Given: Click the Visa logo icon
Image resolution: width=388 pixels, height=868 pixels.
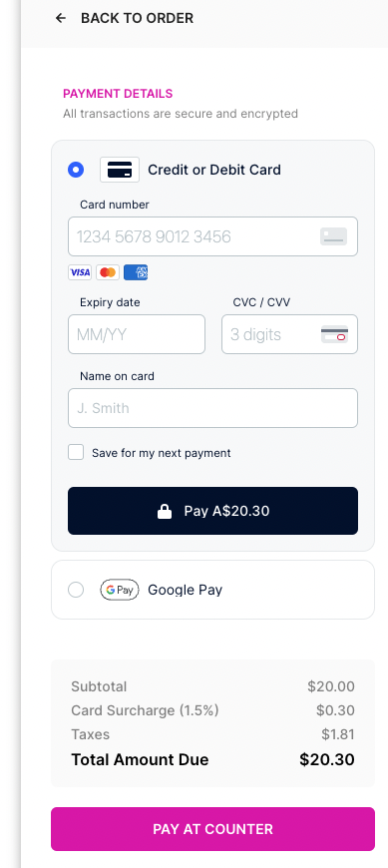Looking at the screenshot, I should tap(80, 272).
